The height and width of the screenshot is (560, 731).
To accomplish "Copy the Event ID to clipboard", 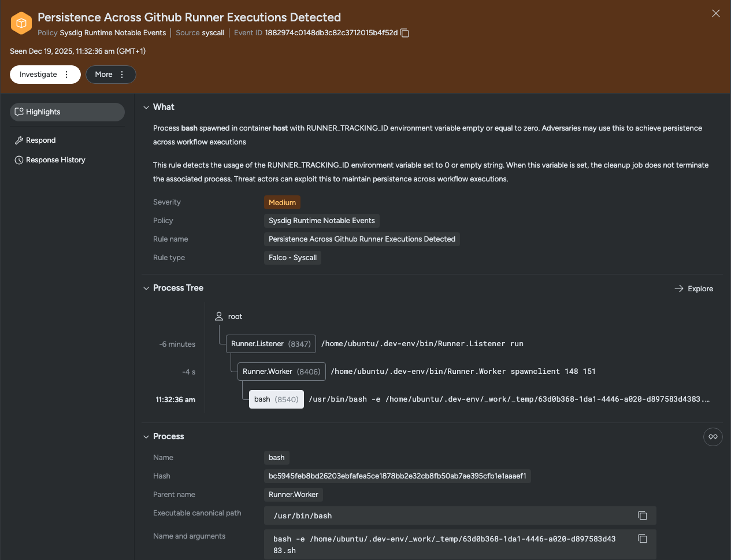I will (405, 33).
